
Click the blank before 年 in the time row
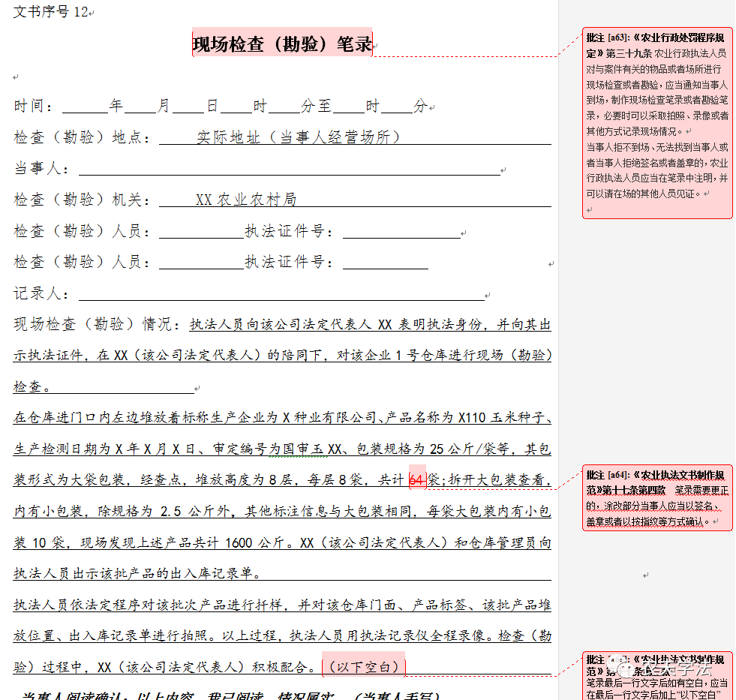86,107
